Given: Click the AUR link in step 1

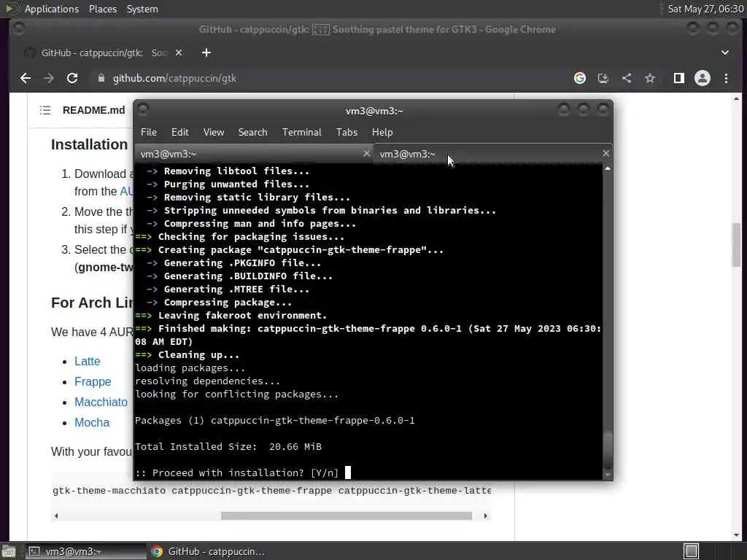Looking at the screenshot, I should tap(126, 192).
